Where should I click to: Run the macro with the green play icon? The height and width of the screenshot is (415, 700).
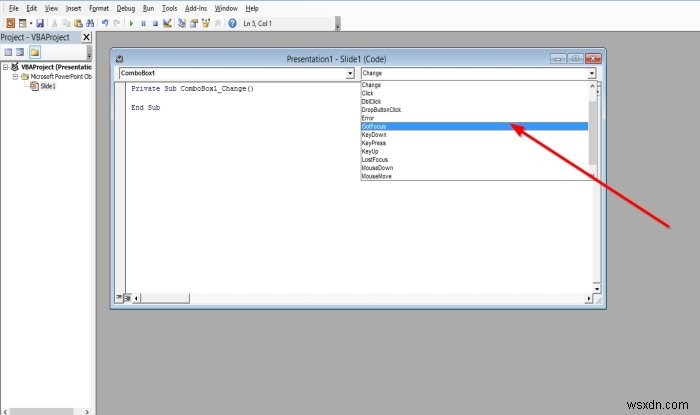coord(131,23)
